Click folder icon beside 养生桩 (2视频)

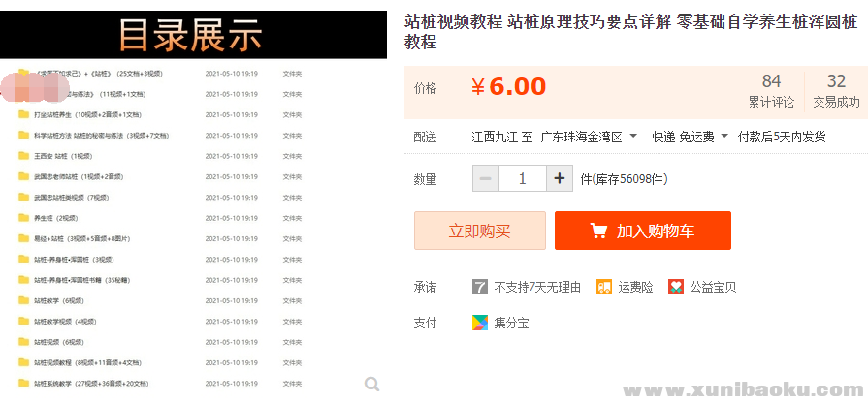(x=24, y=218)
